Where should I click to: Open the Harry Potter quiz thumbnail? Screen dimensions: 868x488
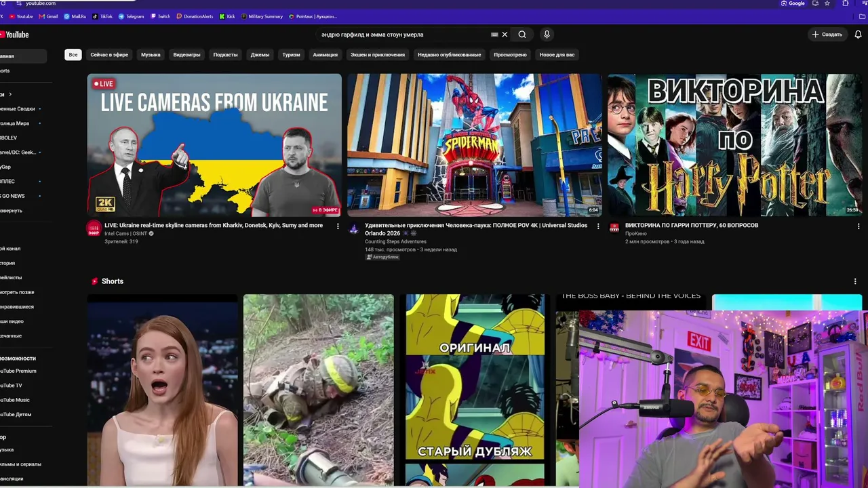(735, 145)
